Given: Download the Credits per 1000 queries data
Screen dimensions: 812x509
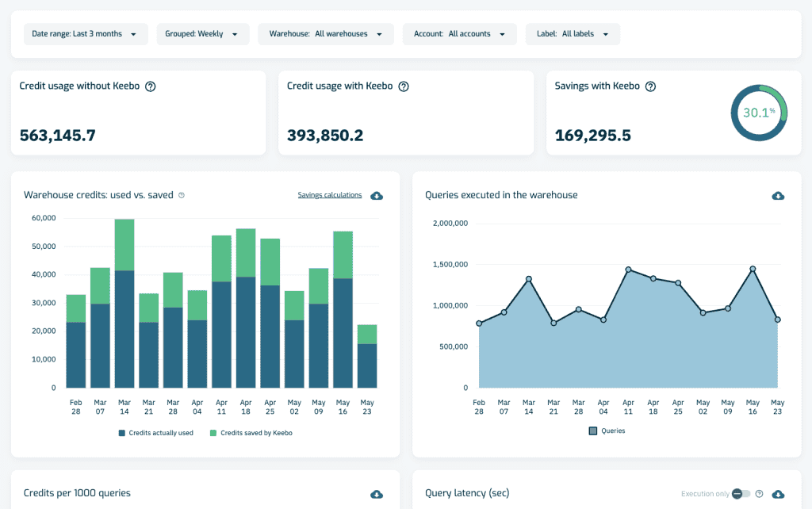Looking at the screenshot, I should [377, 495].
